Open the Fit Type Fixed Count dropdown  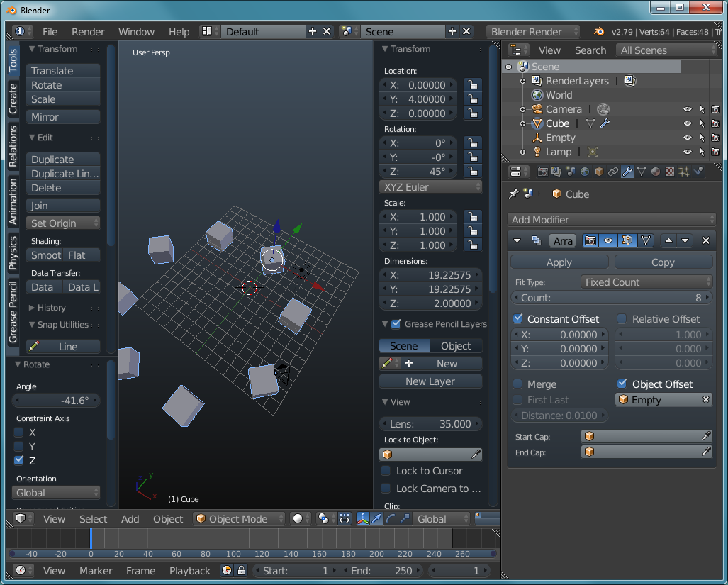[x=646, y=282]
